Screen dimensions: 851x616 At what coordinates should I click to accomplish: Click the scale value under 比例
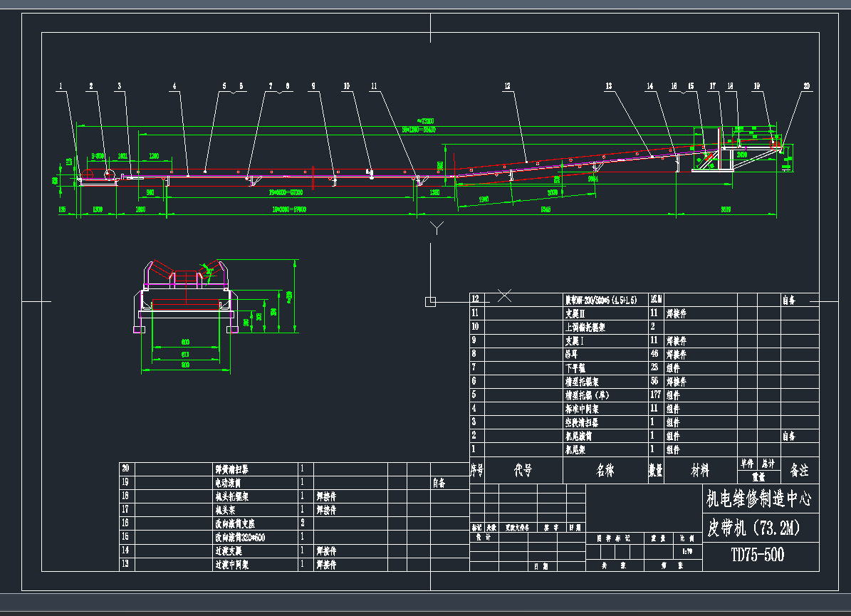(687, 551)
